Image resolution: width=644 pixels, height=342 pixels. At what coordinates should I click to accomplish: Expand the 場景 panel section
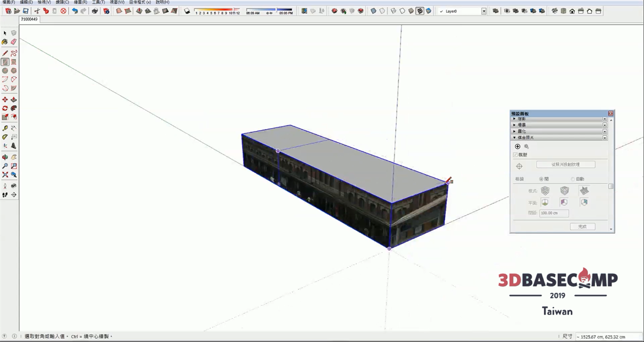pos(514,125)
